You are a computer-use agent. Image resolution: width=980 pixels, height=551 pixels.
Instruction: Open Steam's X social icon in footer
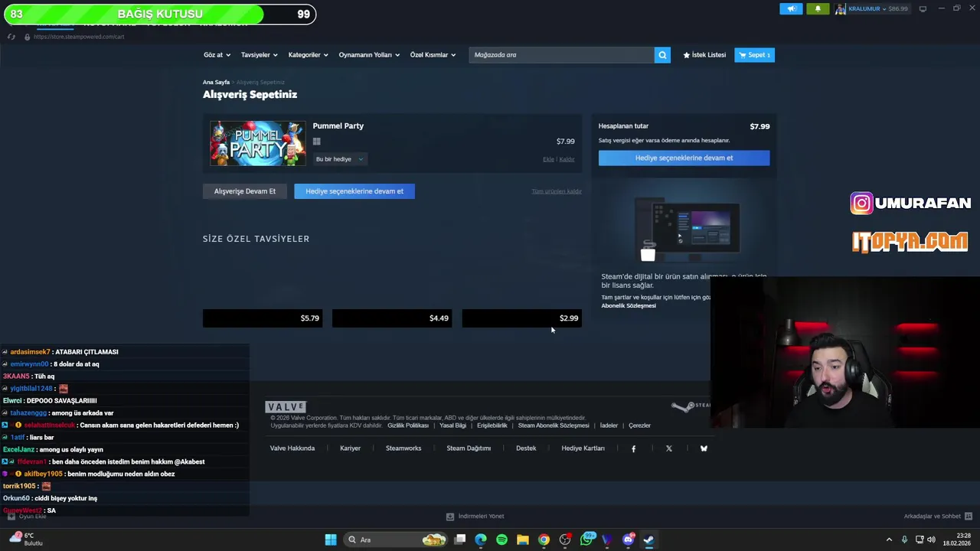(669, 448)
